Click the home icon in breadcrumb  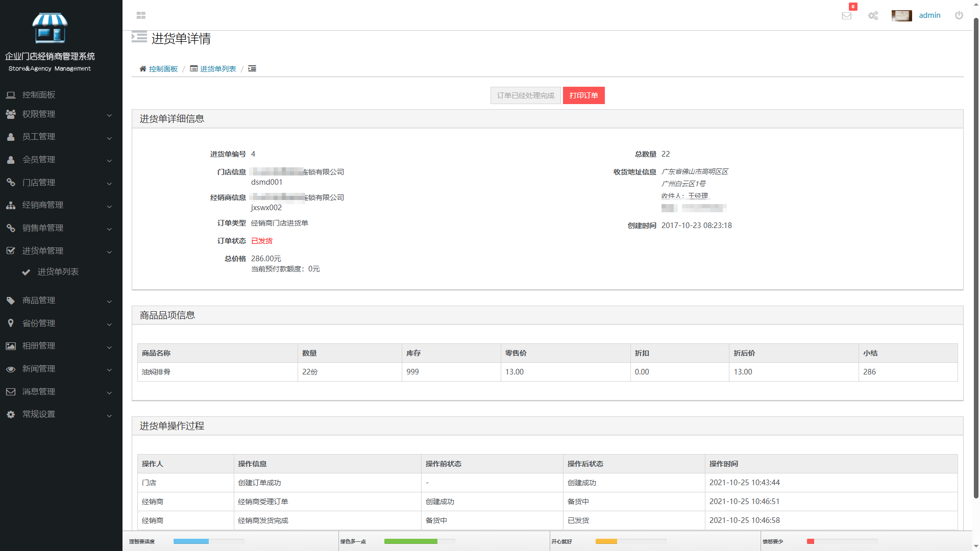pos(143,69)
